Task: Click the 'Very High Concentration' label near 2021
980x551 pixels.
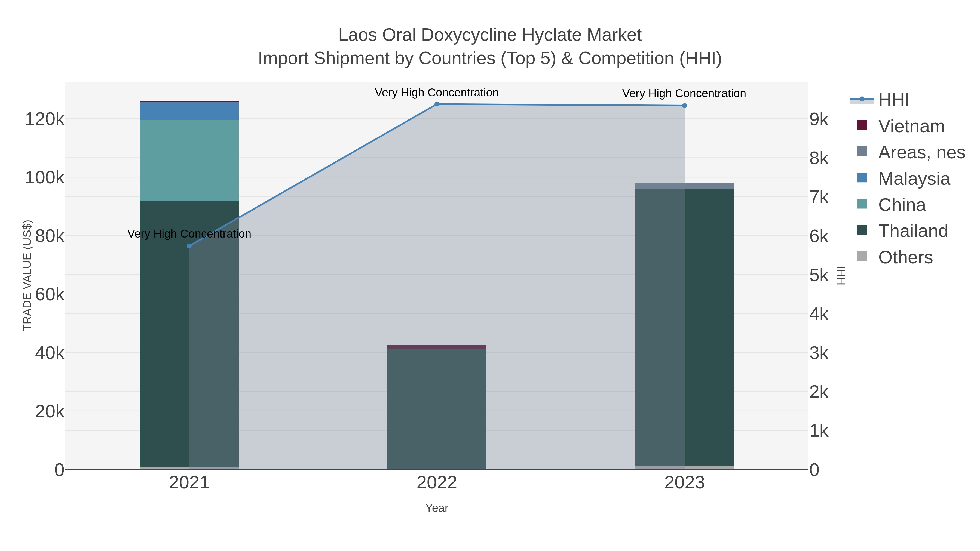Action: click(189, 233)
